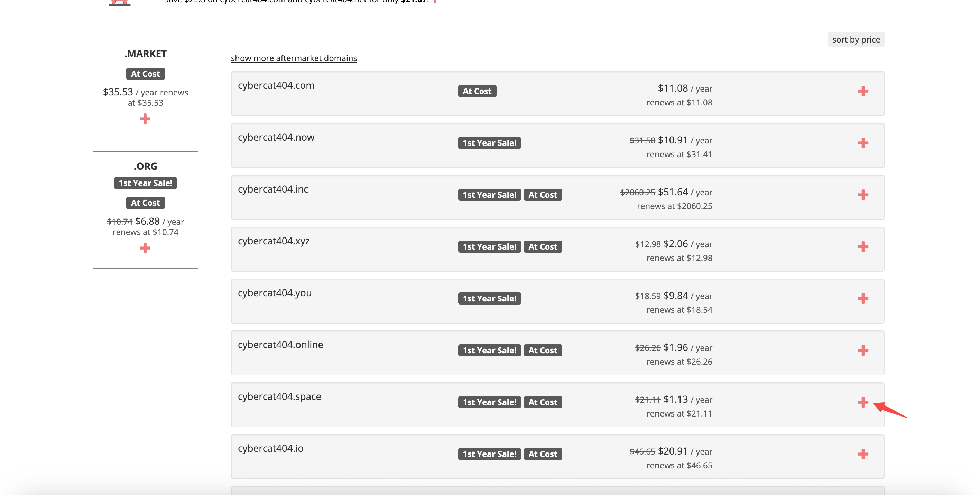The width and height of the screenshot is (980, 495).
Task: Click the plus icon for cybercat404.you
Action: pos(862,298)
